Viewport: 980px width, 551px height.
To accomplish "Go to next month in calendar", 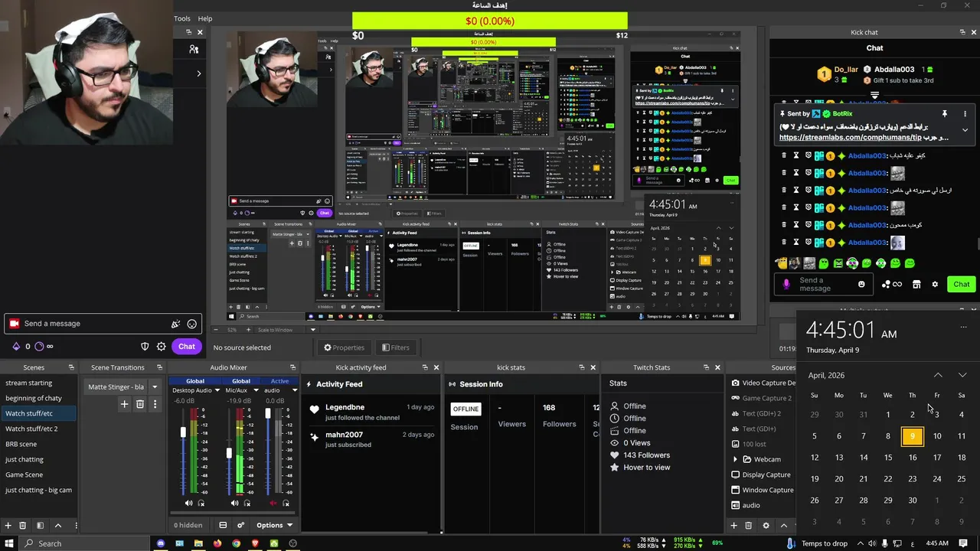I will pyautogui.click(x=962, y=375).
